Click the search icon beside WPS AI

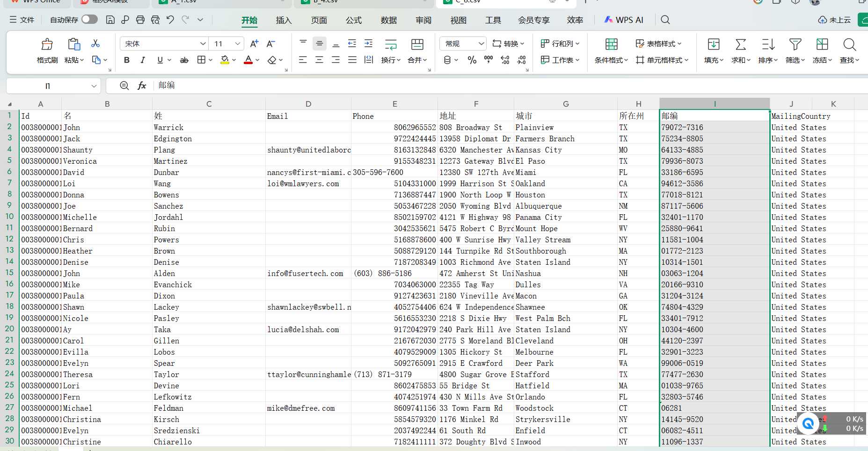point(665,20)
